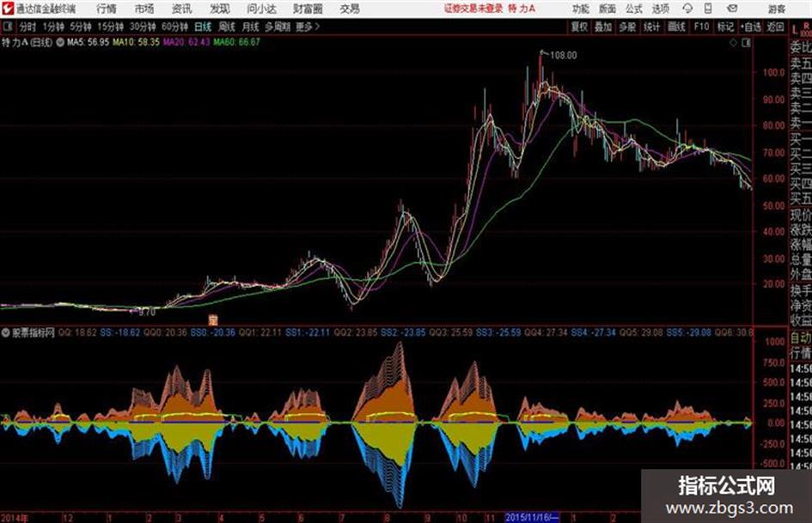The image size is (812, 523).
Task: Click the 100.0 price axis label
Action: point(773,72)
